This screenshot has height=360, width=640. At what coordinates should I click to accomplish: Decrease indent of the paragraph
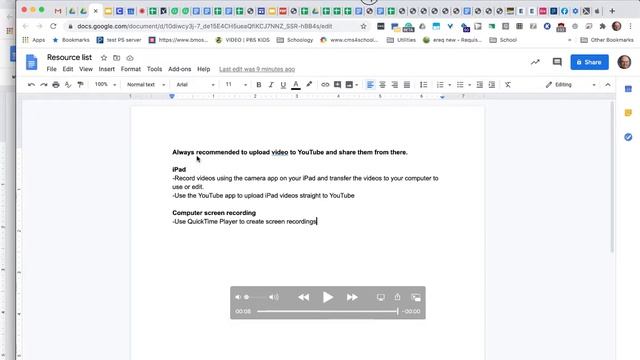point(480,84)
